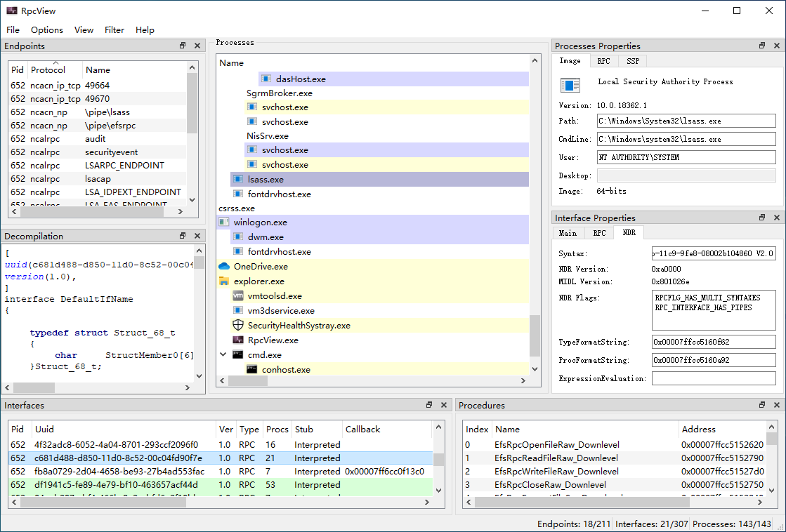This screenshot has height=532, width=786.
Task: Click the vm3dservice.exe process icon
Action: pos(238,311)
